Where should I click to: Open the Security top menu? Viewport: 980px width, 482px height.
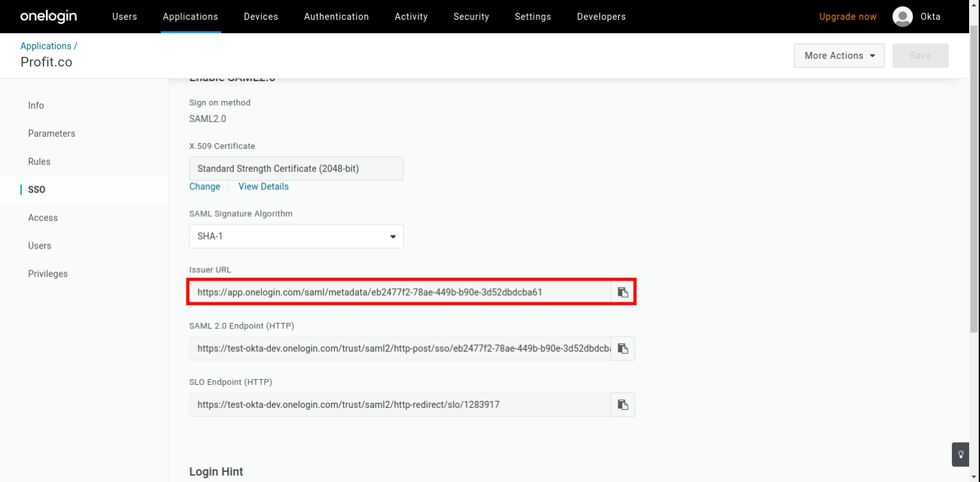[x=471, y=17]
